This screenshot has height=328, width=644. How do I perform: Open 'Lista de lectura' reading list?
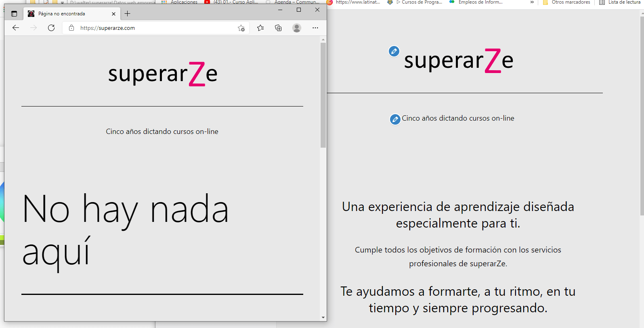(x=620, y=2)
